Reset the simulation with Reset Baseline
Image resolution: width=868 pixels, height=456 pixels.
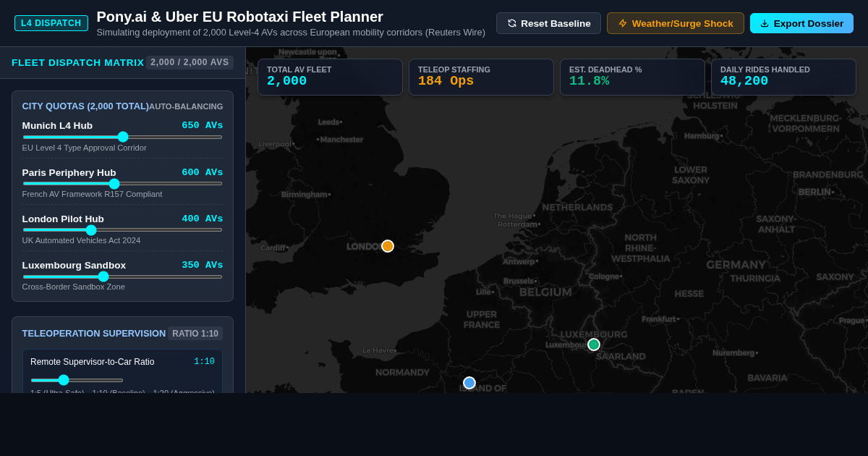(548, 23)
